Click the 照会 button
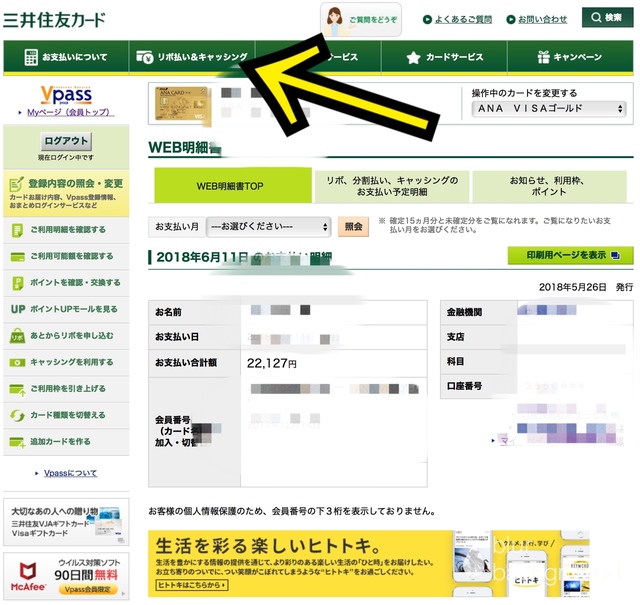 (x=353, y=227)
